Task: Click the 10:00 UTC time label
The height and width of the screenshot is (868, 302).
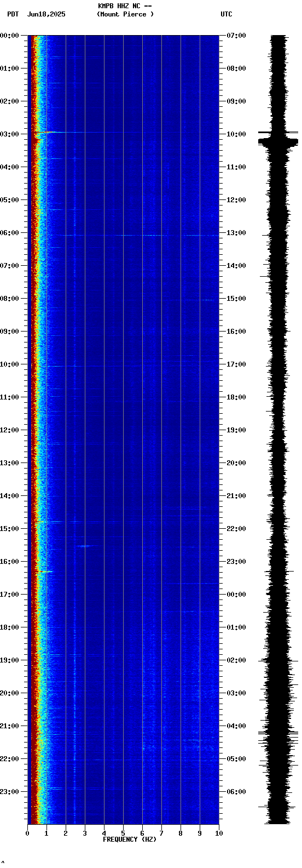Action: point(236,134)
